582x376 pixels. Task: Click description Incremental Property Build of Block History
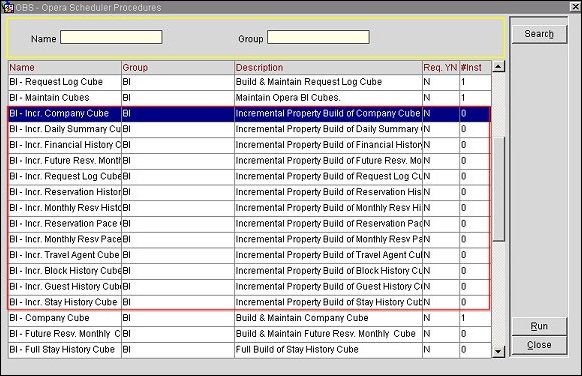pos(328,271)
